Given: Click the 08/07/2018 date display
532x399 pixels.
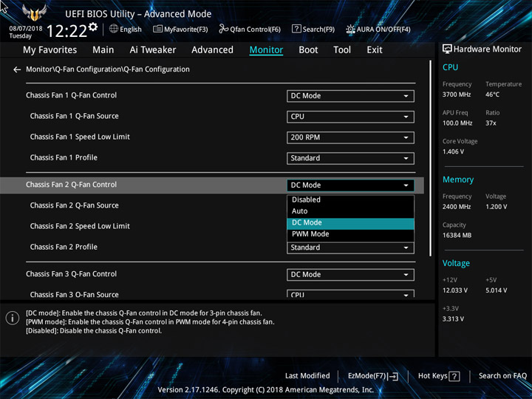Looking at the screenshot, I should [26, 29].
